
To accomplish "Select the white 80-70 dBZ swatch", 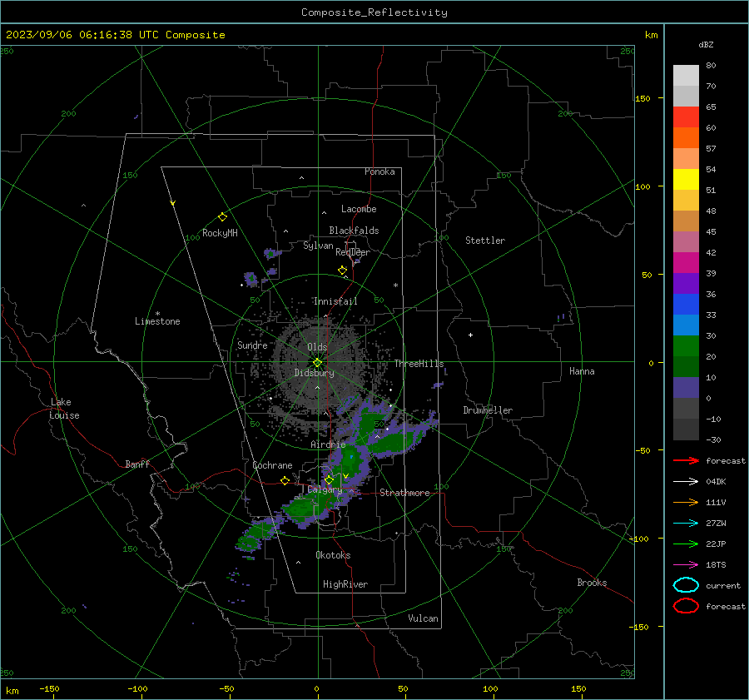I will click(x=686, y=76).
